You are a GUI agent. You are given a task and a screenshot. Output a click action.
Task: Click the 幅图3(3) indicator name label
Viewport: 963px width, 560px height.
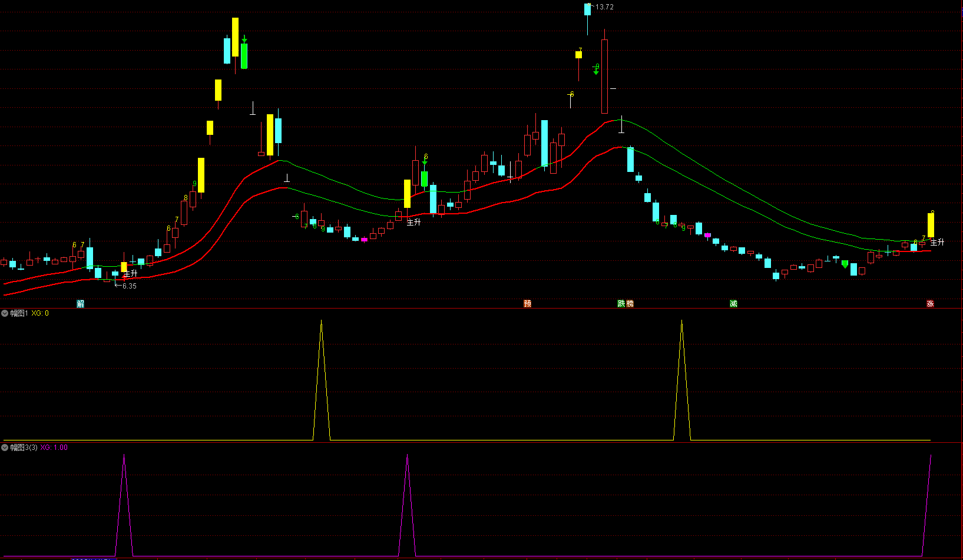24,448
